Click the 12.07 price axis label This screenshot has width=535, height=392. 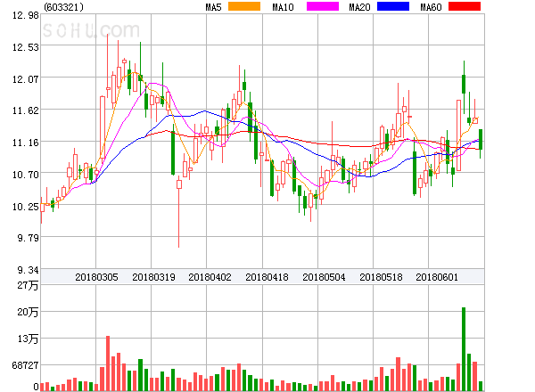[26, 79]
